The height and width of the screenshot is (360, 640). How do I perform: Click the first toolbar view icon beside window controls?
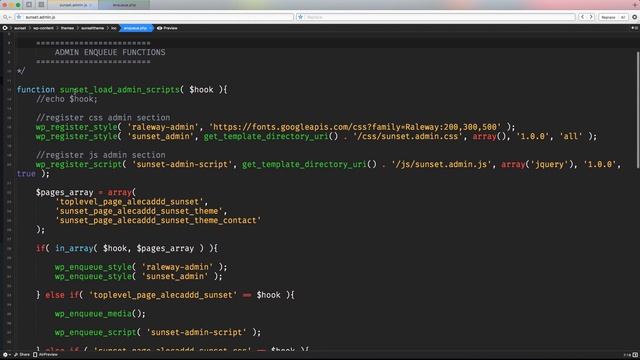point(29,5)
